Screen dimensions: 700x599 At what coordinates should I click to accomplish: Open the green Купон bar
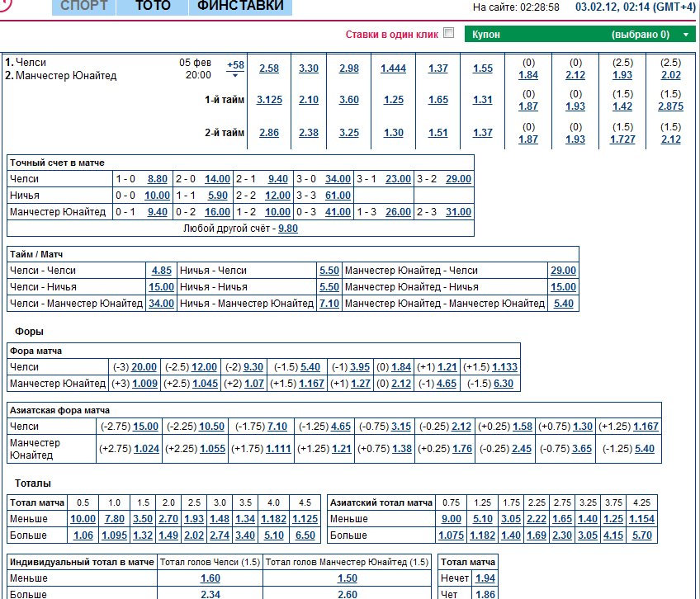pos(580,35)
